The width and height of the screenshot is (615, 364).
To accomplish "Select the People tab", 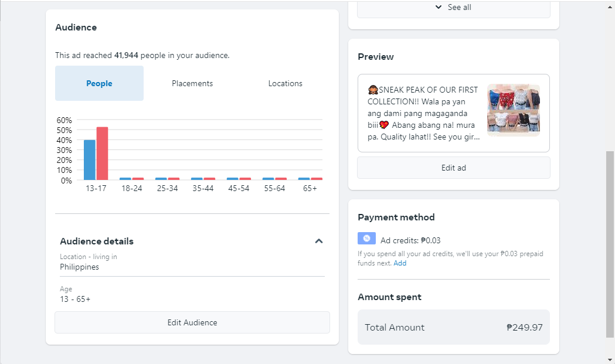I will [99, 83].
